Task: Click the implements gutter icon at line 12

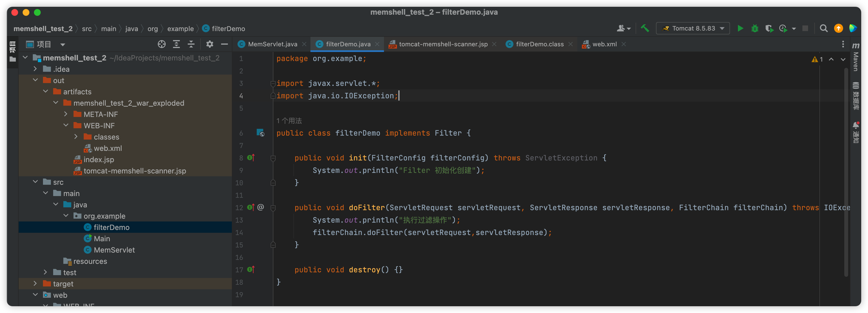Action: (x=251, y=207)
